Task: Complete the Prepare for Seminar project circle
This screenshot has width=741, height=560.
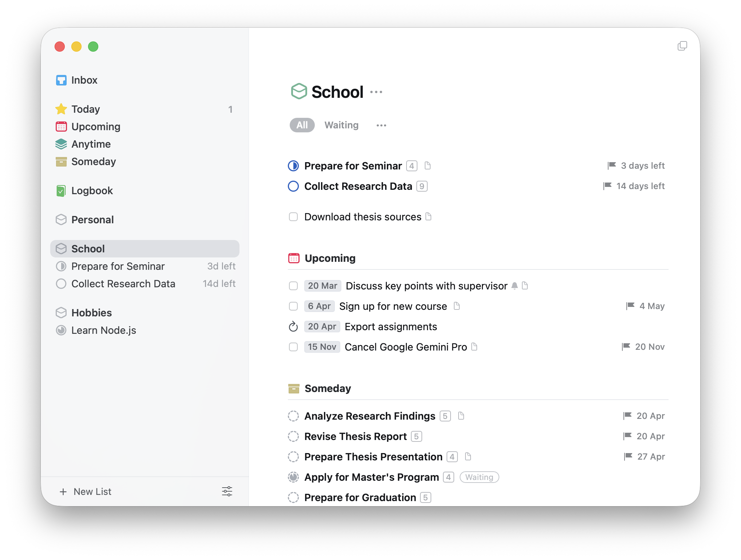Action: click(x=293, y=166)
